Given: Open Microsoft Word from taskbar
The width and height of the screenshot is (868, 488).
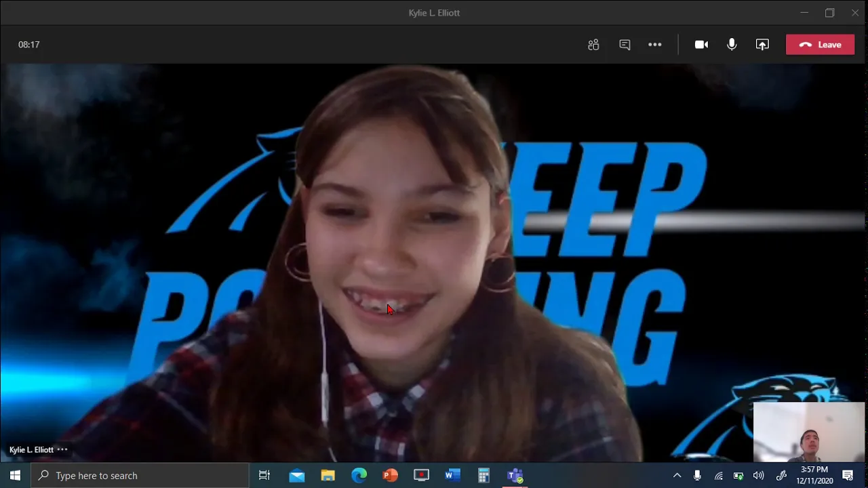Looking at the screenshot, I should [453, 475].
